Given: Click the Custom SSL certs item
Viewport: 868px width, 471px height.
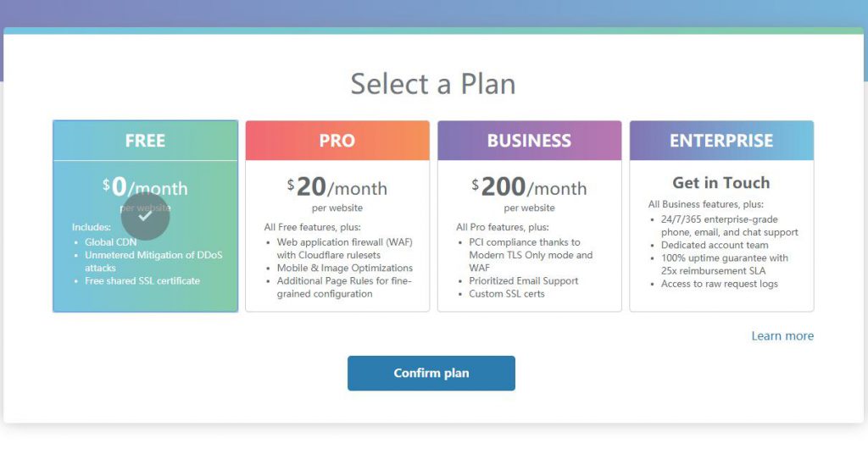Looking at the screenshot, I should tap(507, 294).
